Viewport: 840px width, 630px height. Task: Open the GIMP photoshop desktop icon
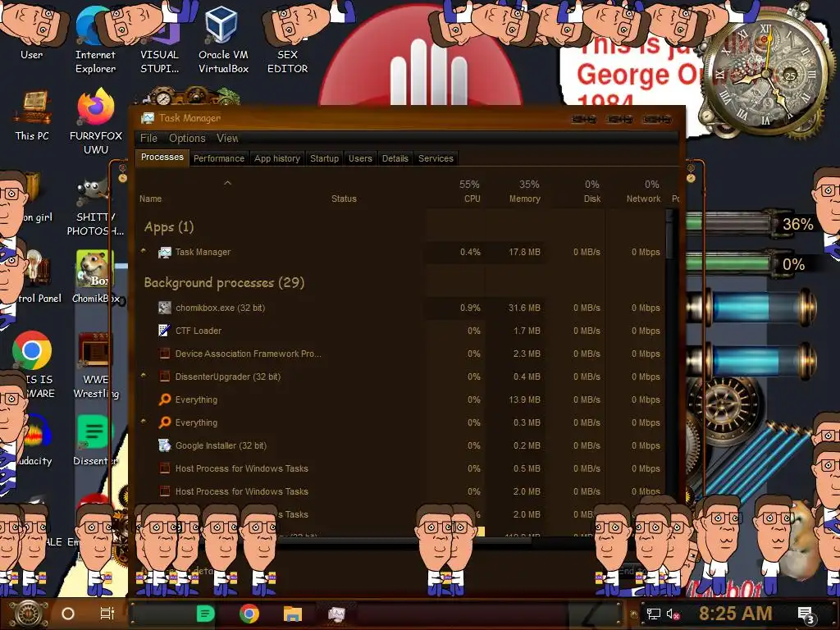[x=95, y=208]
